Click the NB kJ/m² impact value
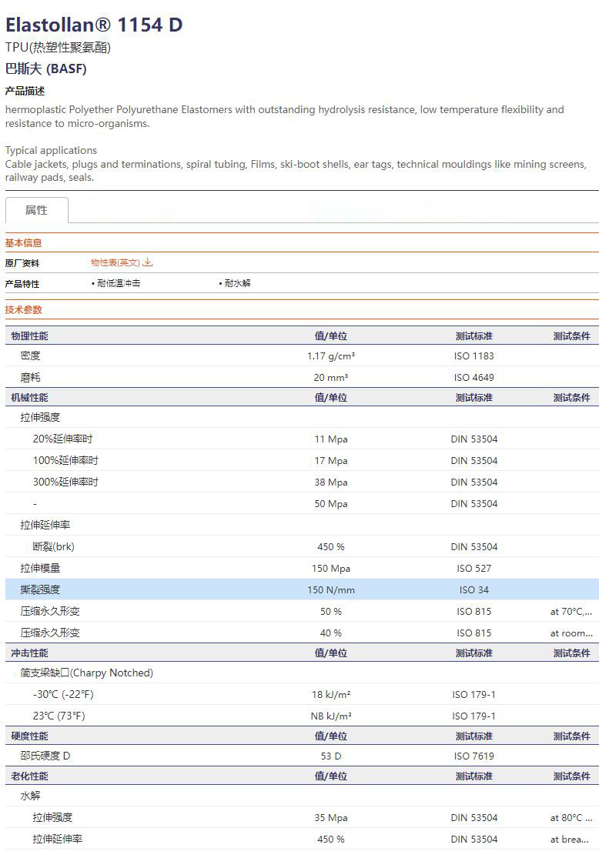Screen dimensions: 599x868 coord(331,716)
